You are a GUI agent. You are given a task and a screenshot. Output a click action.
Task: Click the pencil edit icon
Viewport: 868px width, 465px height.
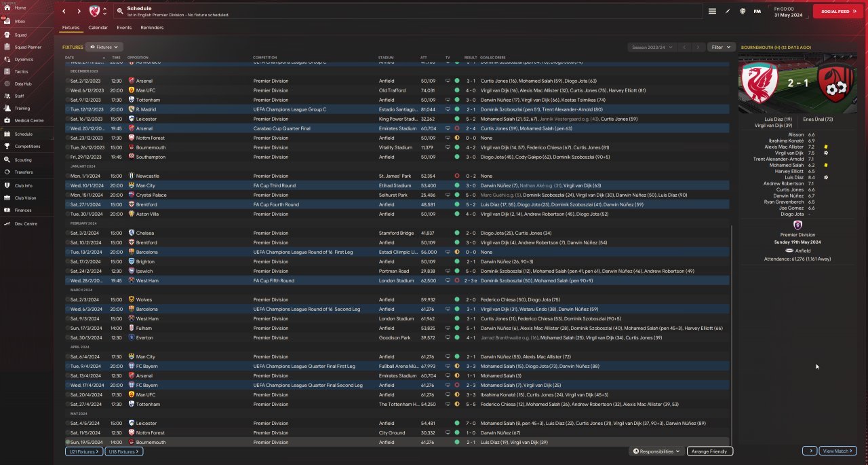[x=728, y=11]
